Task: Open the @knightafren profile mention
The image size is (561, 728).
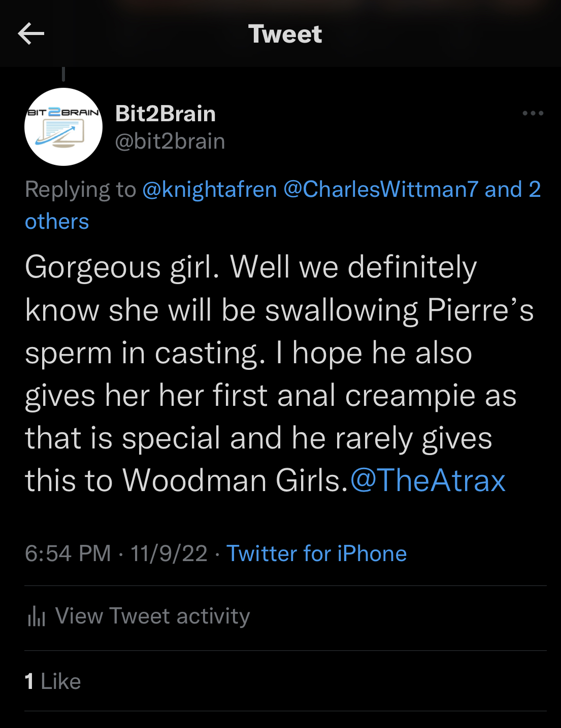Action: click(x=210, y=189)
